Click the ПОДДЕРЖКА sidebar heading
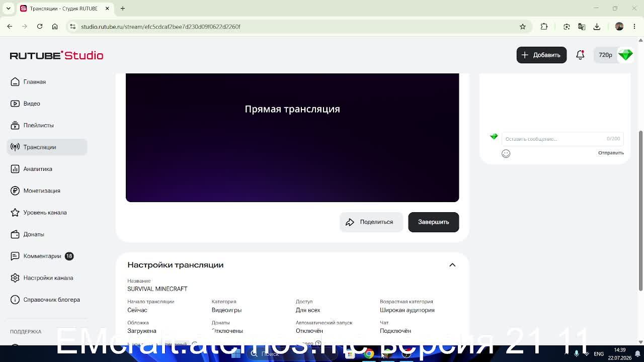 coord(26,332)
